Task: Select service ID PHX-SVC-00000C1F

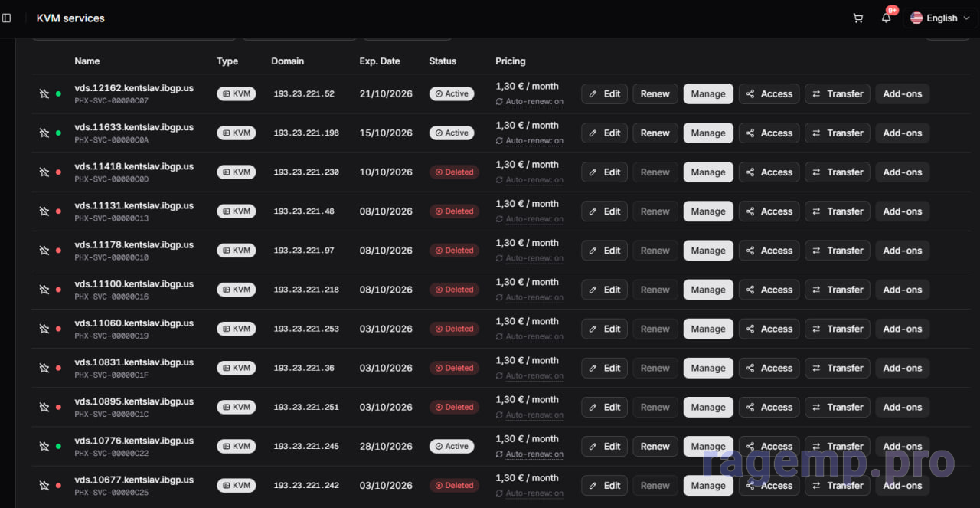Action: (112, 375)
